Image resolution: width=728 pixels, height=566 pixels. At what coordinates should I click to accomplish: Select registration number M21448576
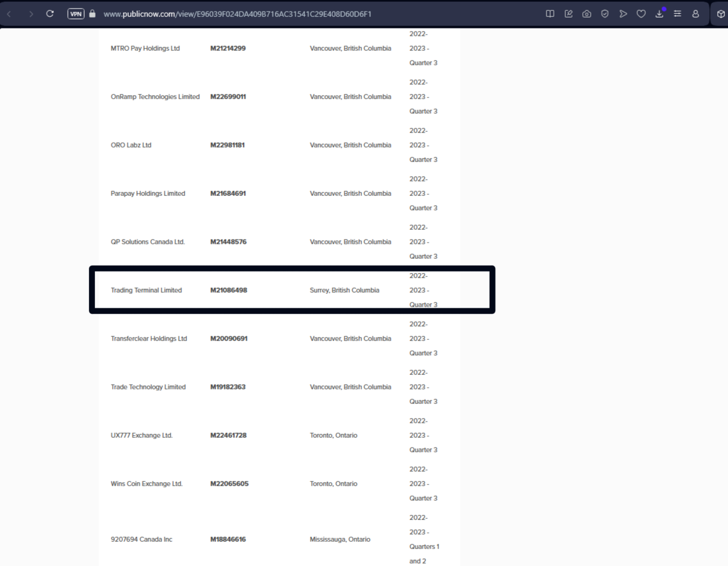(x=228, y=242)
